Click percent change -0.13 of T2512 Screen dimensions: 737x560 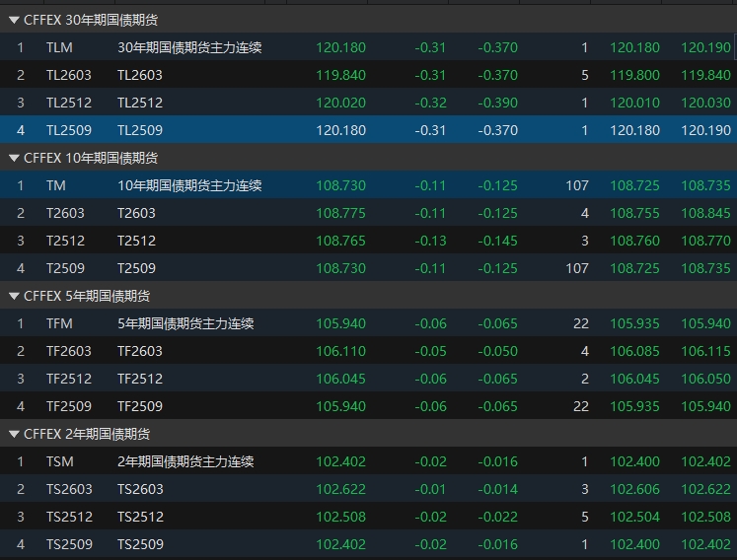point(430,241)
